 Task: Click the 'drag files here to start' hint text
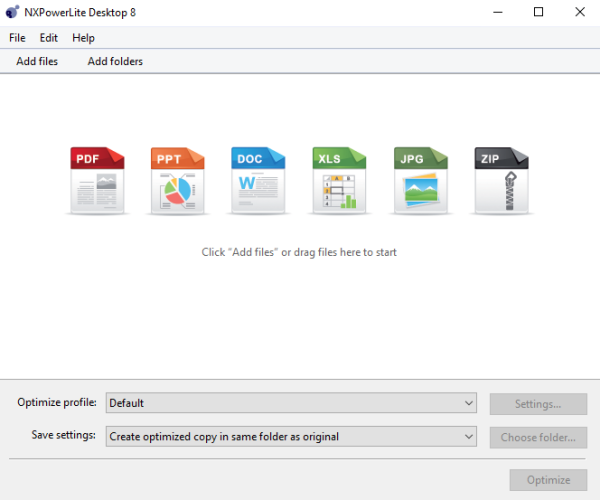click(299, 252)
